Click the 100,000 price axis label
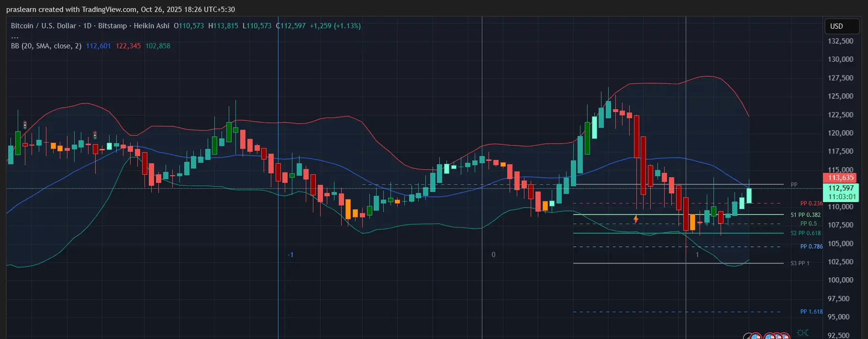 tap(841, 280)
